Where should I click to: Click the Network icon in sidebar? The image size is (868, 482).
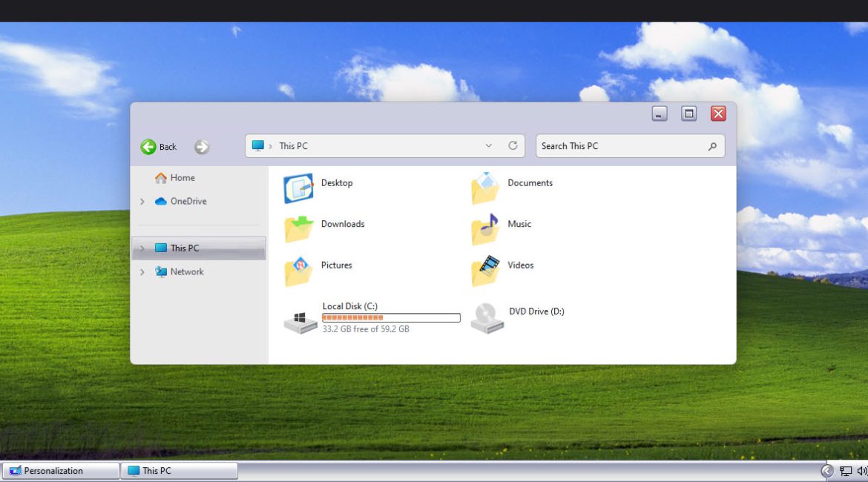160,271
